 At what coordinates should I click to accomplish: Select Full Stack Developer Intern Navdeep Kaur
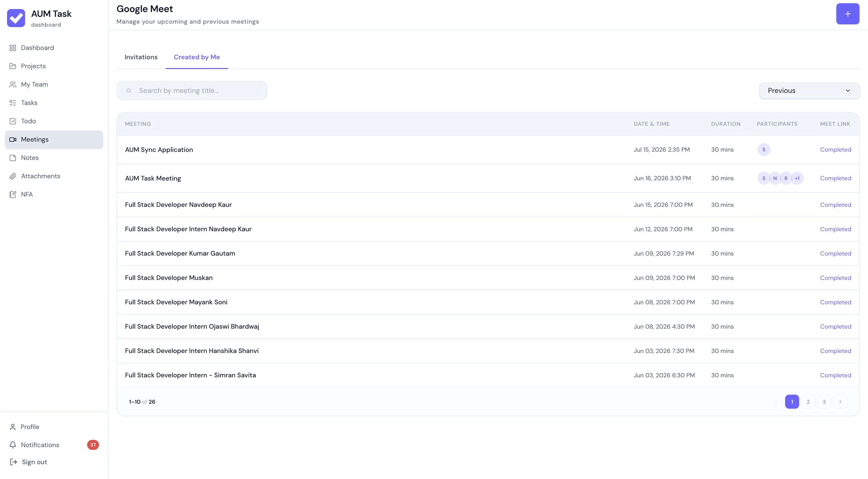[488, 229]
